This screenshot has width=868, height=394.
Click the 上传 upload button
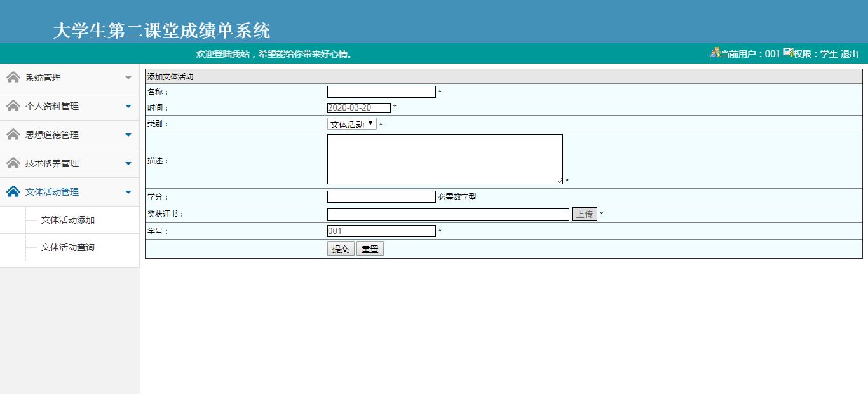coord(585,214)
